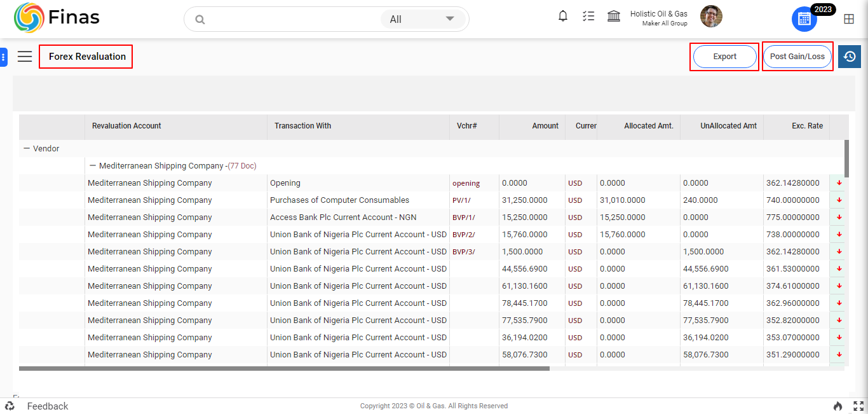Click the vertical scrollbar of the table

pyautogui.click(x=846, y=159)
